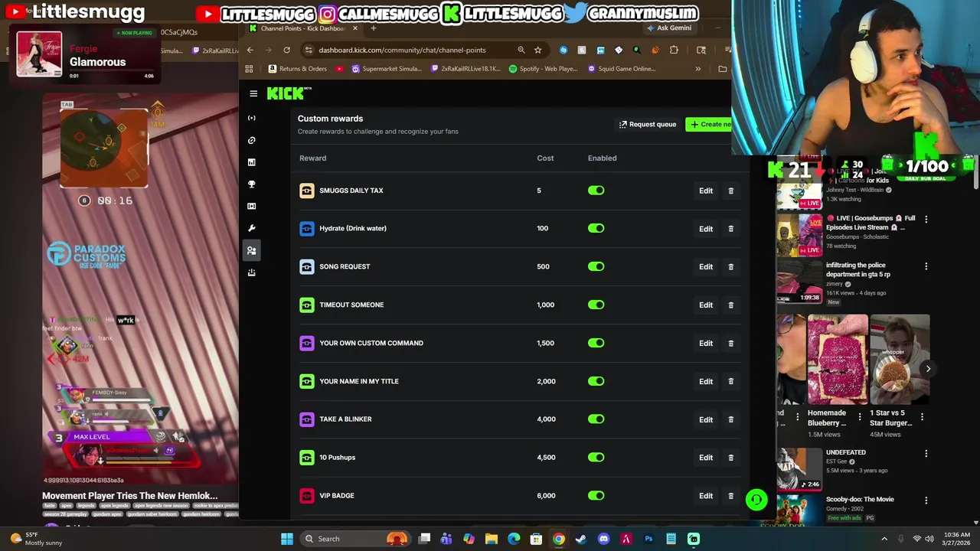Image resolution: width=980 pixels, height=551 pixels.
Task: Open a new browser tab
Action: (x=374, y=28)
